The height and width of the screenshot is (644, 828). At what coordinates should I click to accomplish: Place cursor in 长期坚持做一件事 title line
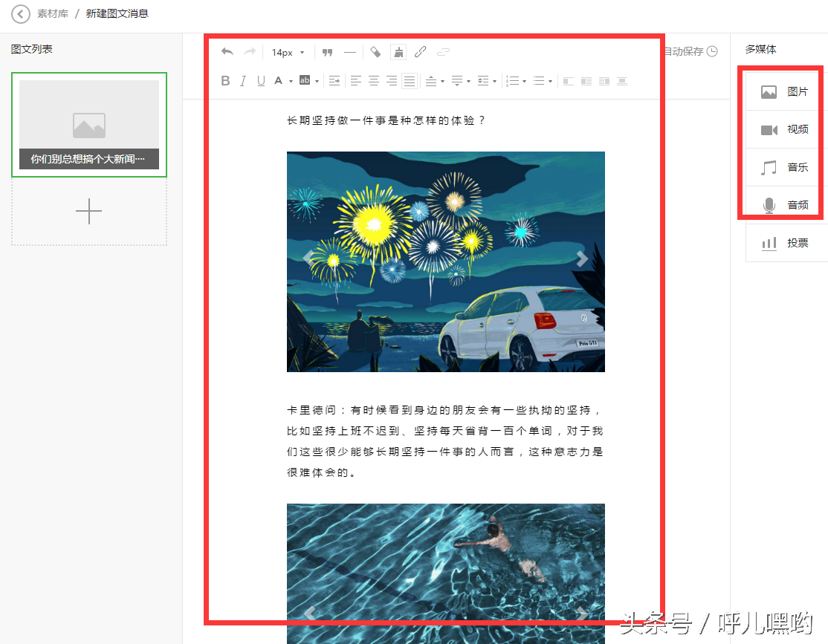tap(386, 120)
